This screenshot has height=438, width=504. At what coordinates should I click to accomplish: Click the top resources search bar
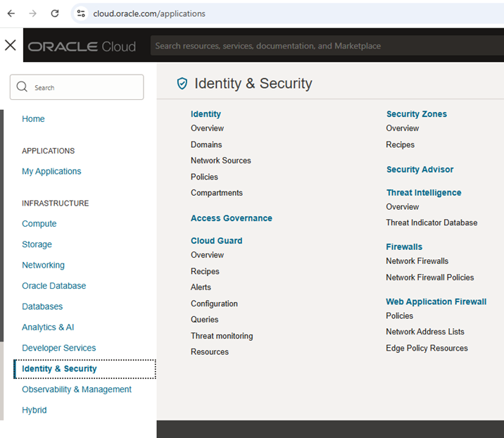point(327,46)
